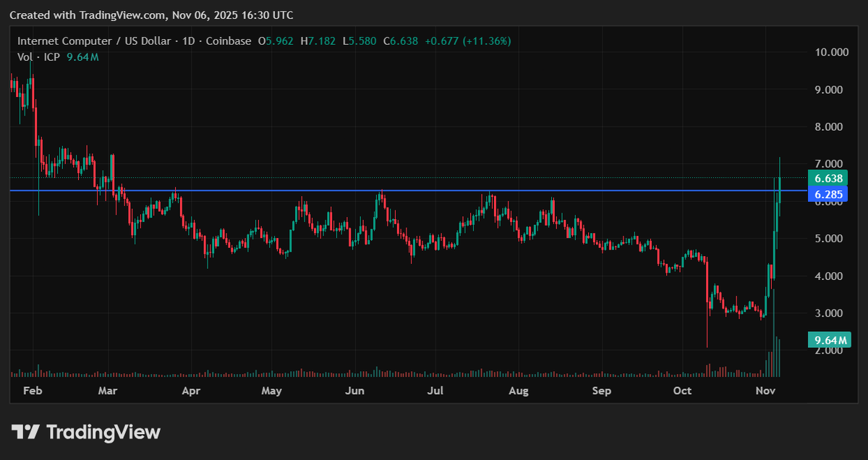Click the volume label 9.64M on price axis

click(828, 340)
